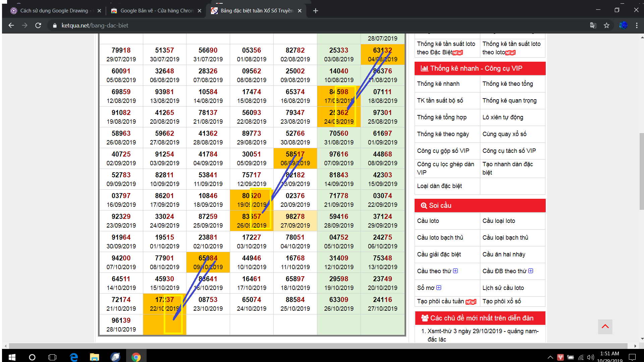Open the File Explorer taskbar icon
This screenshot has height=362, width=644.
pos(94,357)
